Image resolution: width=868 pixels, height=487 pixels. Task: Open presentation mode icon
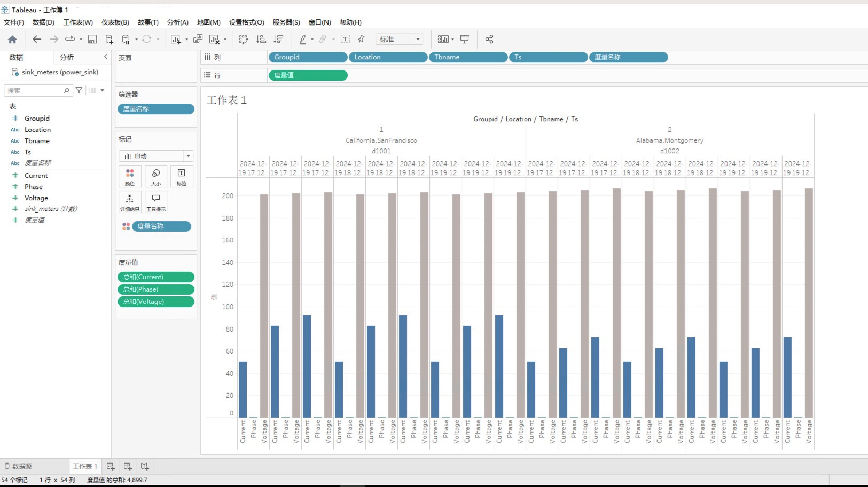click(x=465, y=40)
